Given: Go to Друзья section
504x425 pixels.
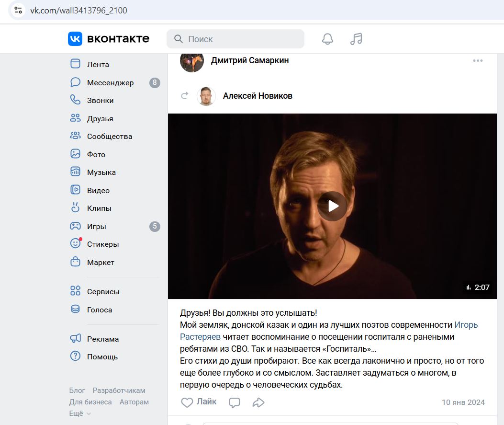Looking at the screenshot, I should pyautogui.click(x=100, y=119).
